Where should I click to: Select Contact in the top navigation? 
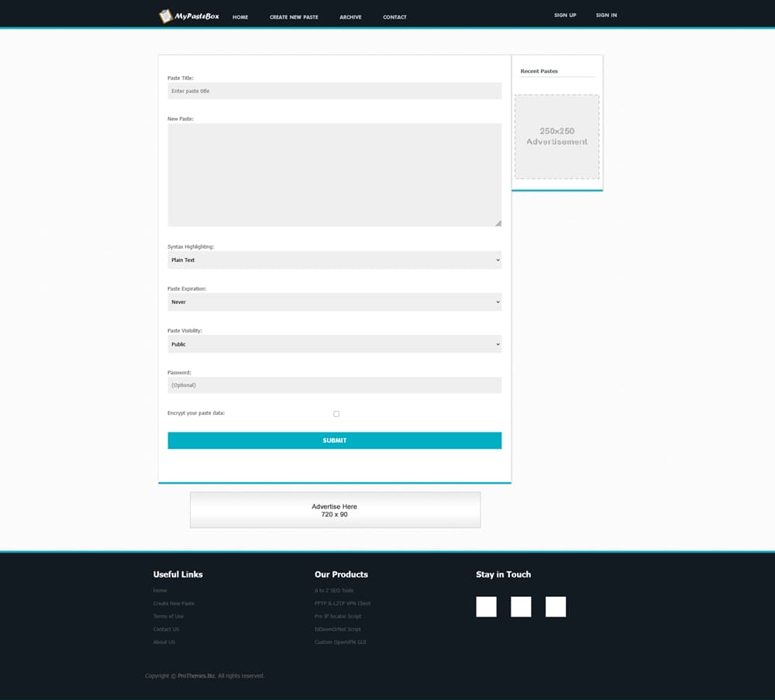394,17
